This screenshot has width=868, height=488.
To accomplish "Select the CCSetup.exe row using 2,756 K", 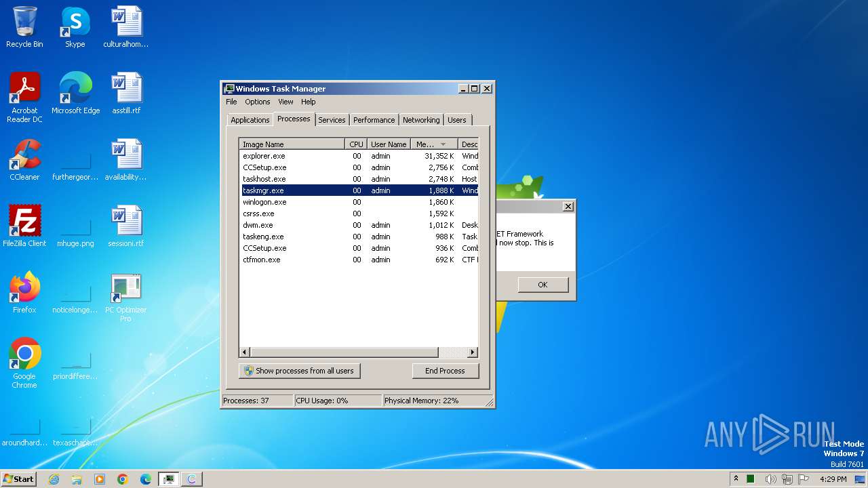I will click(359, 167).
